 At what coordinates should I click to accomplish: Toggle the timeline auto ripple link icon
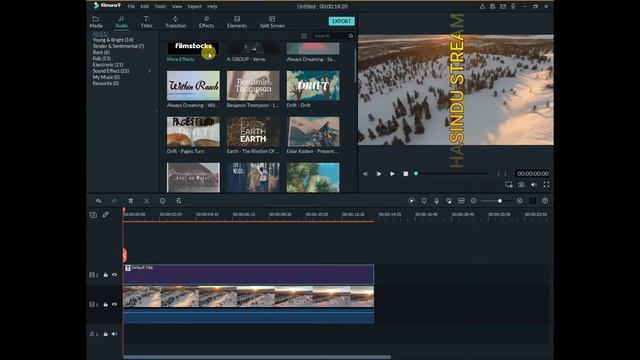click(x=105, y=214)
